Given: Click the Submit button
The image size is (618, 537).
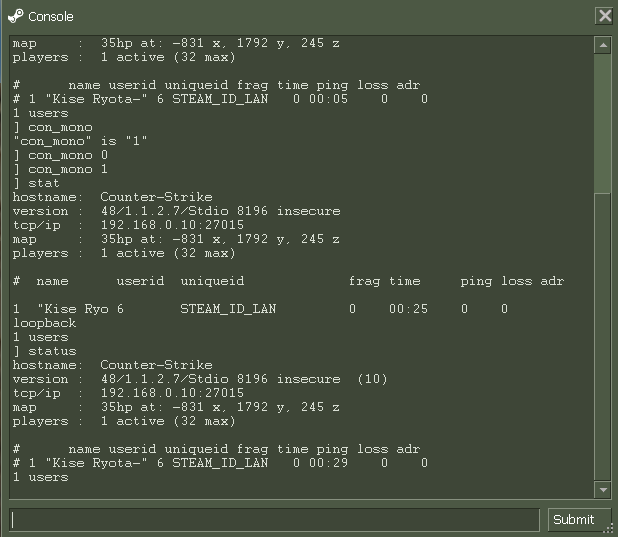Looking at the screenshot, I should point(578,520).
